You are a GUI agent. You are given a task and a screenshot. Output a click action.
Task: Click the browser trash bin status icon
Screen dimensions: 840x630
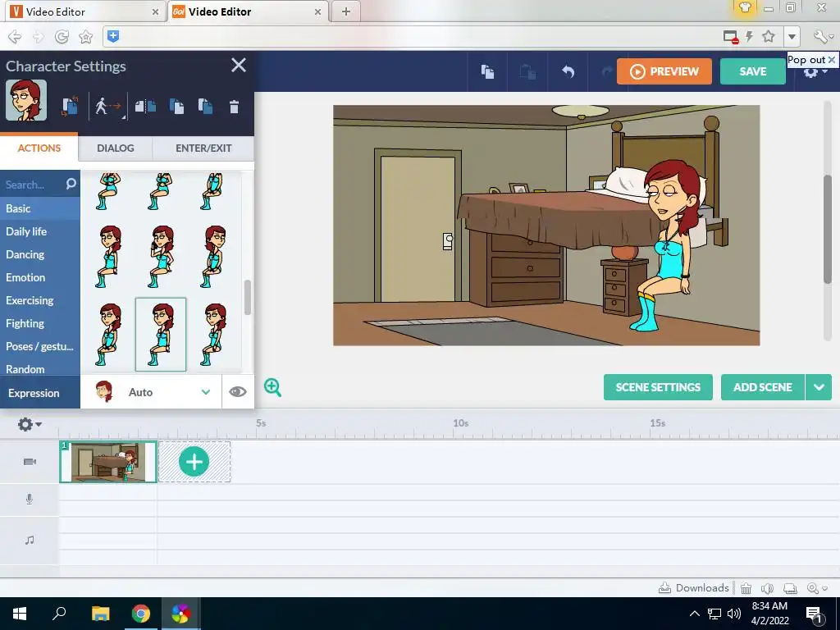[x=746, y=588]
